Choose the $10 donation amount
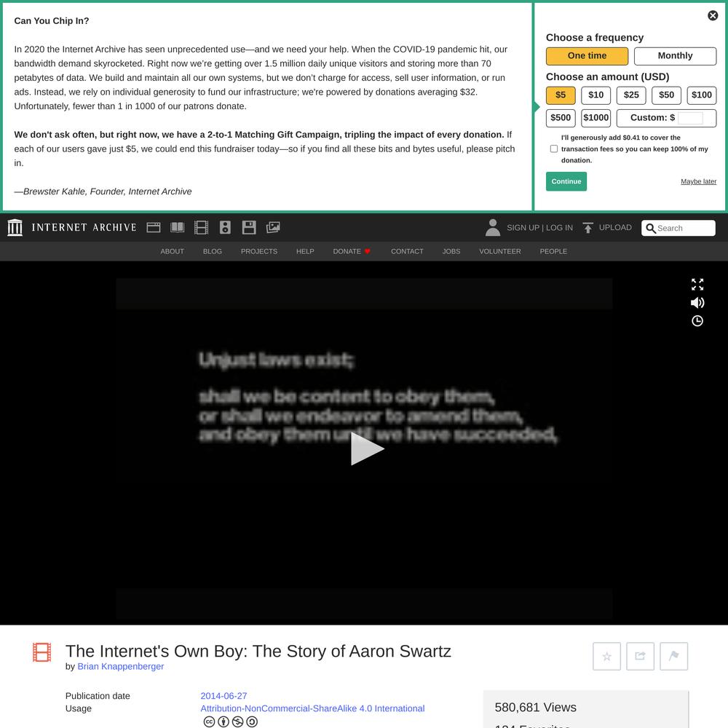728x728 pixels. point(596,95)
